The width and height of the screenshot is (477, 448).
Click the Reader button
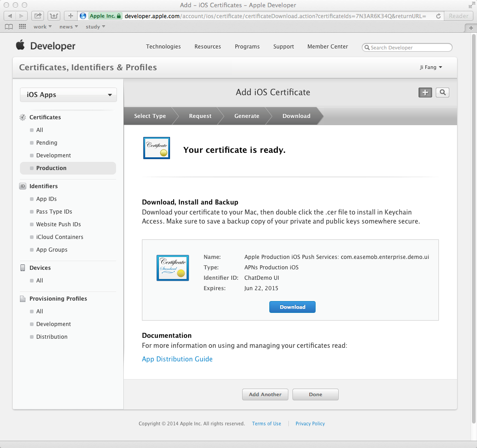click(x=458, y=16)
